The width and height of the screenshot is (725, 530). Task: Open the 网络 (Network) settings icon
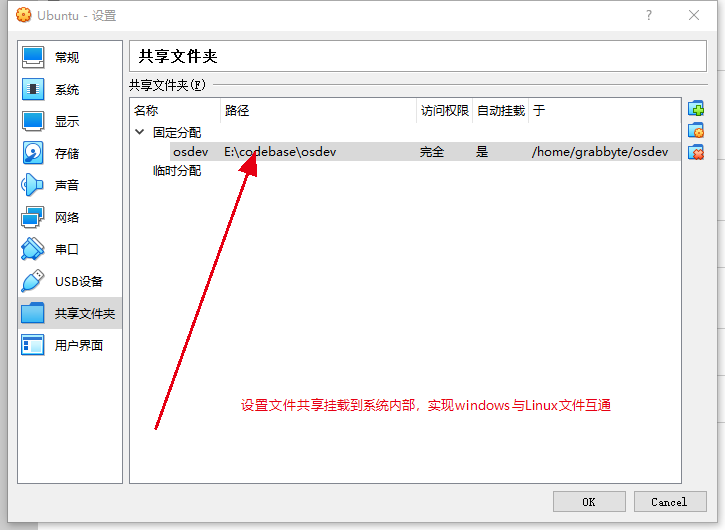pos(33,217)
